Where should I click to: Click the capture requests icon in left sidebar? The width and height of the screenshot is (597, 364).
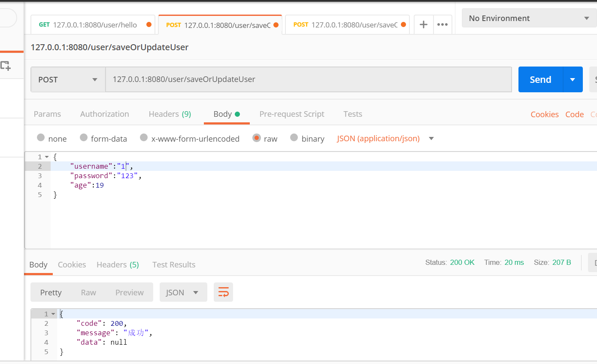6,65
